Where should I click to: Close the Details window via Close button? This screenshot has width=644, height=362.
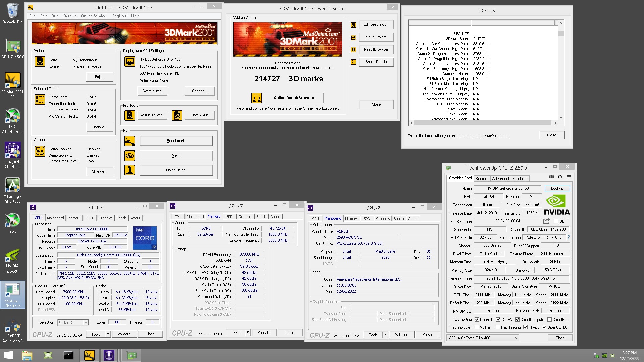tap(551, 135)
